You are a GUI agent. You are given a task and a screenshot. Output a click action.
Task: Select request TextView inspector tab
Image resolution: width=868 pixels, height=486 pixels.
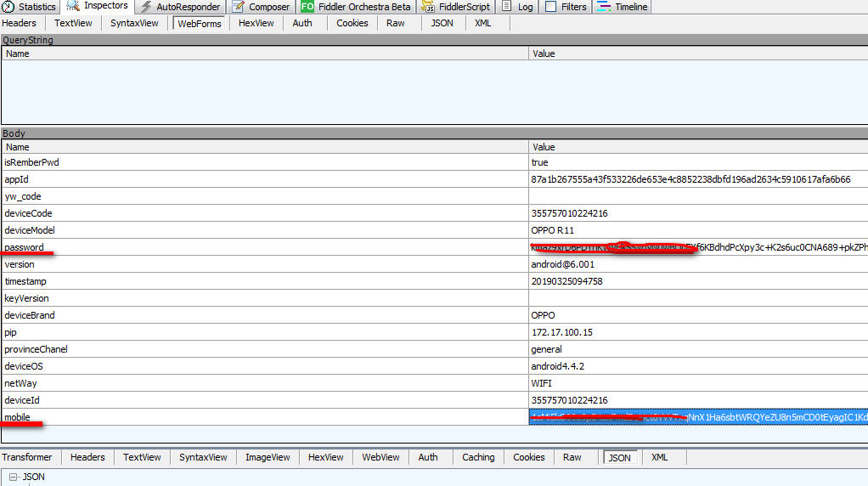[x=73, y=23]
